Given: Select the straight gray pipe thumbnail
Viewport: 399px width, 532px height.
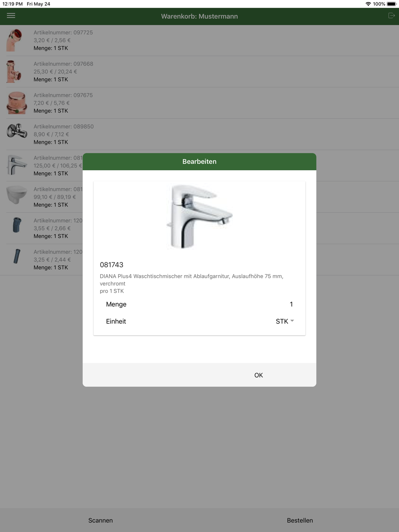Looking at the screenshot, I should point(17,260).
